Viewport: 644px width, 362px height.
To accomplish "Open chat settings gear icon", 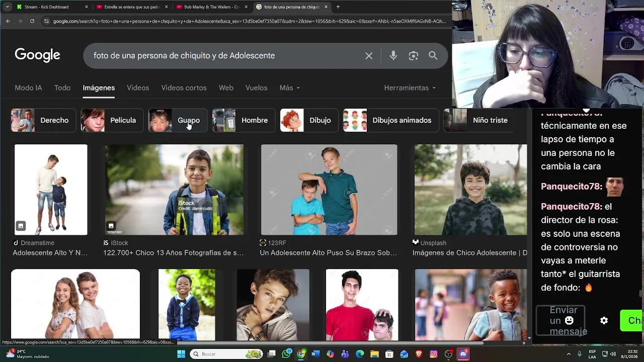I will point(604,321).
